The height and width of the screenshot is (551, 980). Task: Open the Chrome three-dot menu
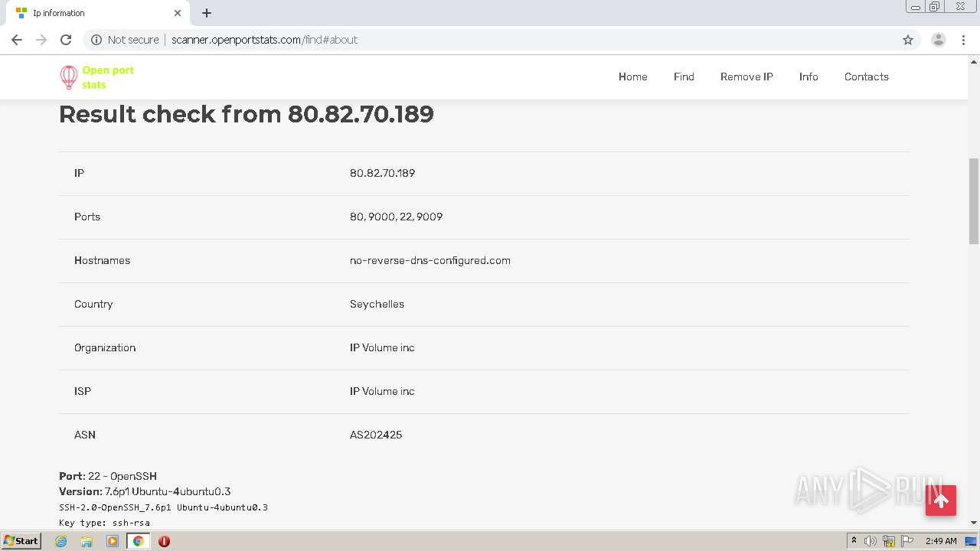pos(963,40)
